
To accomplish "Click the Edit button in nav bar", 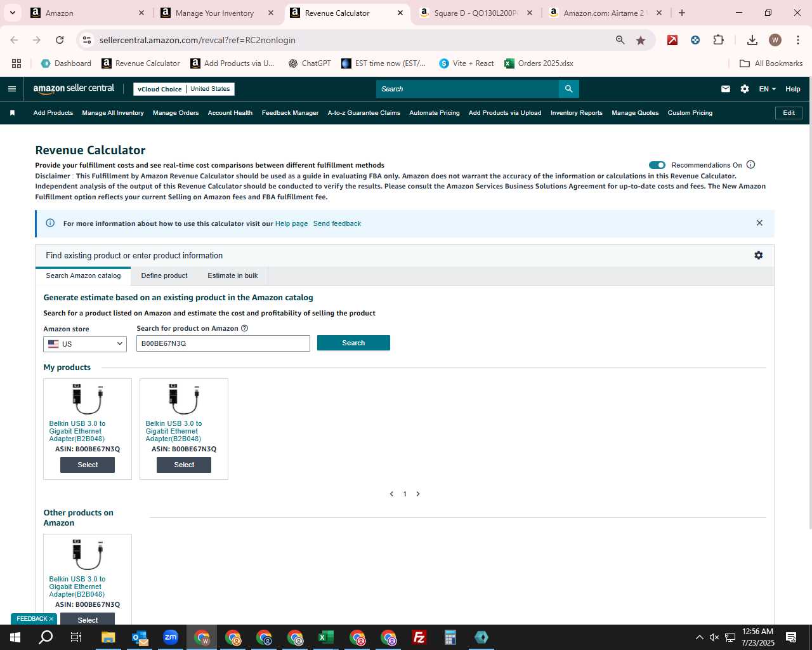I will (x=789, y=113).
